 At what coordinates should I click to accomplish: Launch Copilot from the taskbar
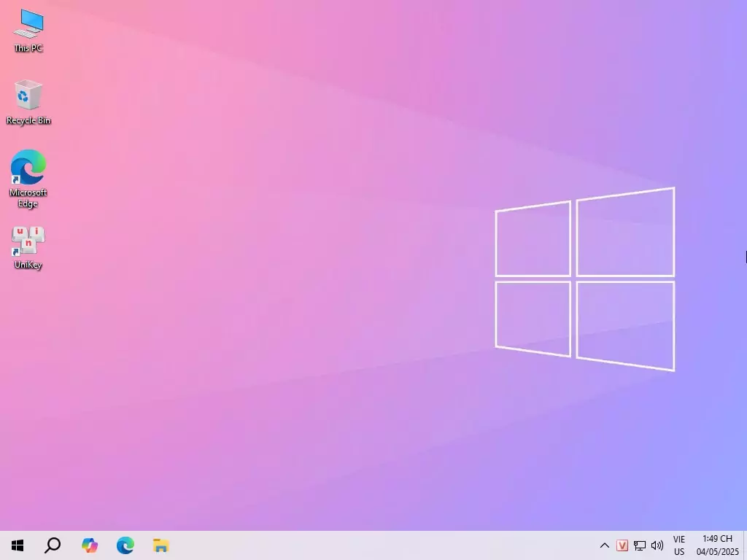[89, 545]
